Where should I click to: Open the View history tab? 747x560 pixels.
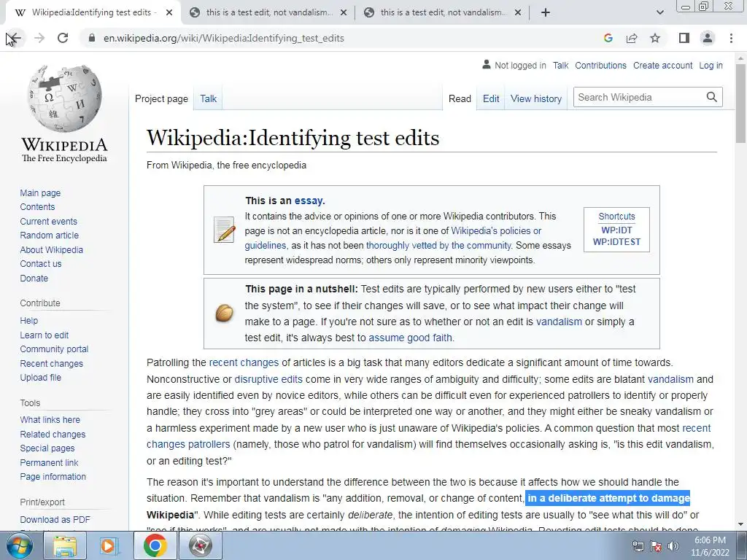click(536, 98)
